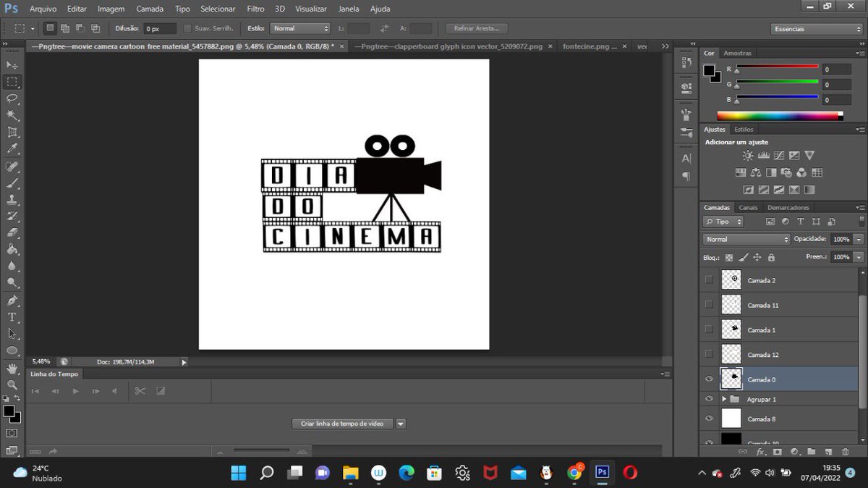Select the Pen tool

[12, 300]
